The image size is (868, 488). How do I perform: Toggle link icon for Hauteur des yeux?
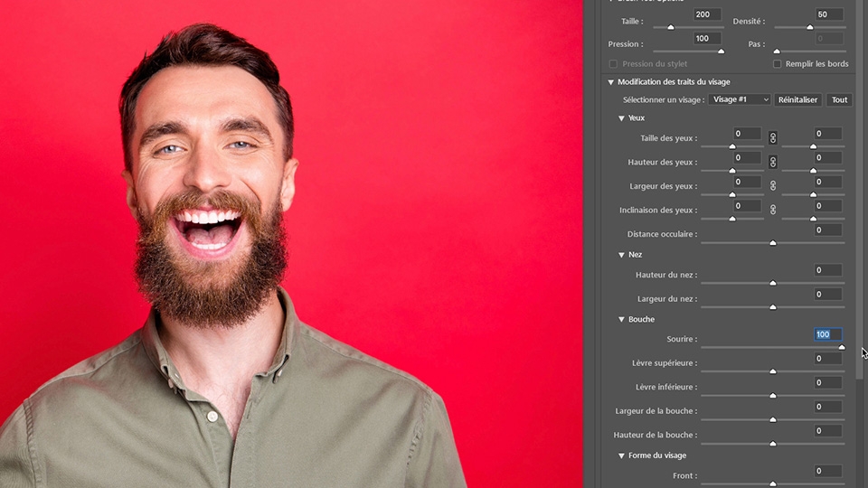[x=773, y=162]
